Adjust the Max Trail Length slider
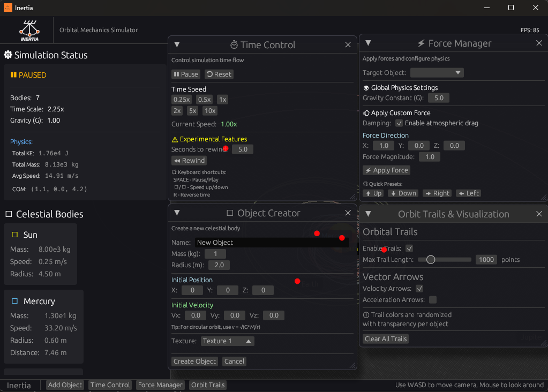The width and height of the screenshot is (548, 392). (x=430, y=260)
